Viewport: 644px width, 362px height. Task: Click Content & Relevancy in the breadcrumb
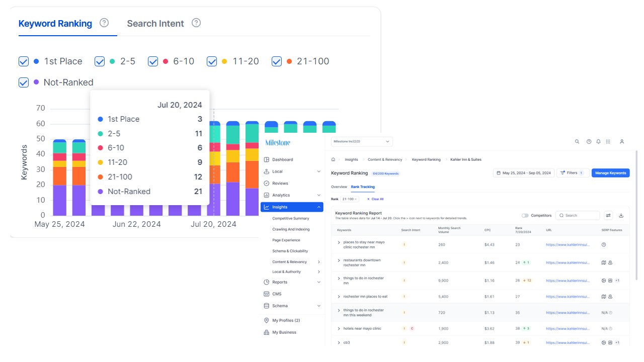[x=385, y=159]
